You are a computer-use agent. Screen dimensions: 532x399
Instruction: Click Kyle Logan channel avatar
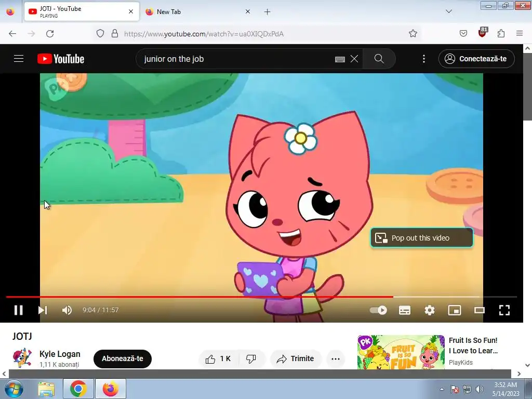22,358
